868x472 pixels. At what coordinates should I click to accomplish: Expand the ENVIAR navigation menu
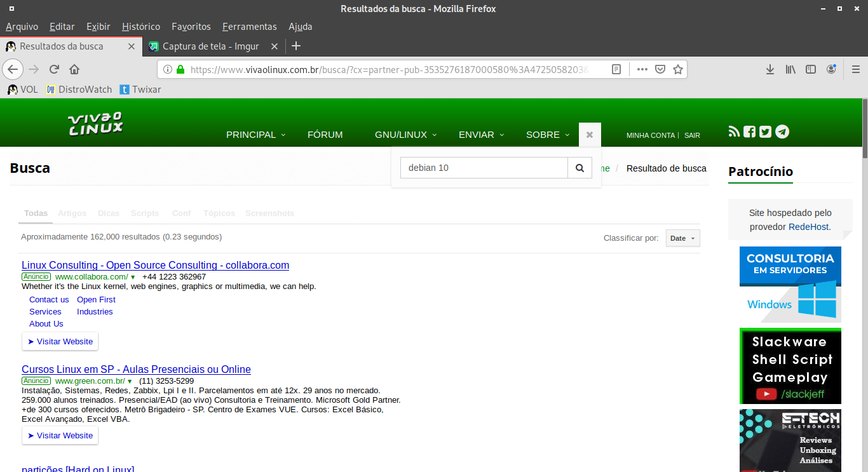(481, 135)
